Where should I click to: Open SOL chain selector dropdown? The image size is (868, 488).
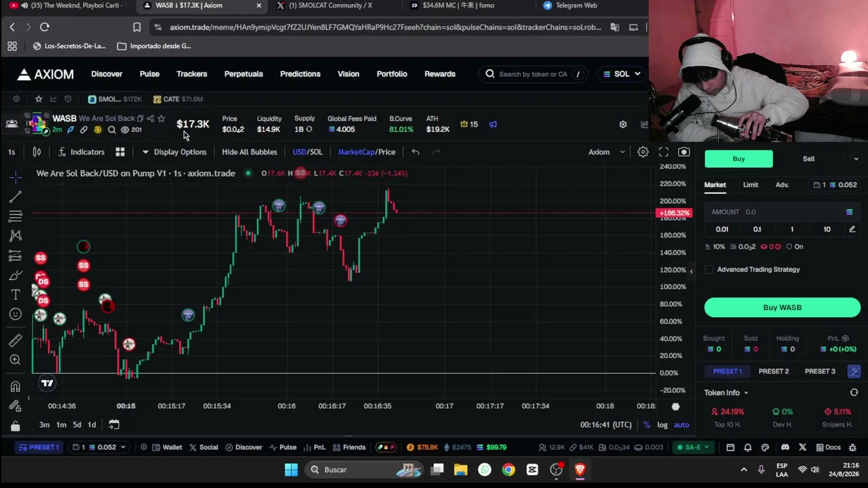[x=622, y=74]
